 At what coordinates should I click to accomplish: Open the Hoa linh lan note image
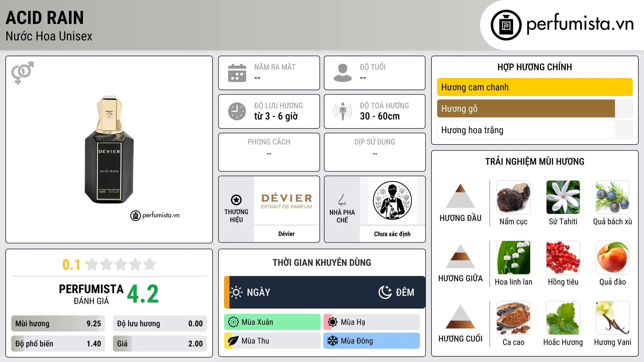click(514, 258)
